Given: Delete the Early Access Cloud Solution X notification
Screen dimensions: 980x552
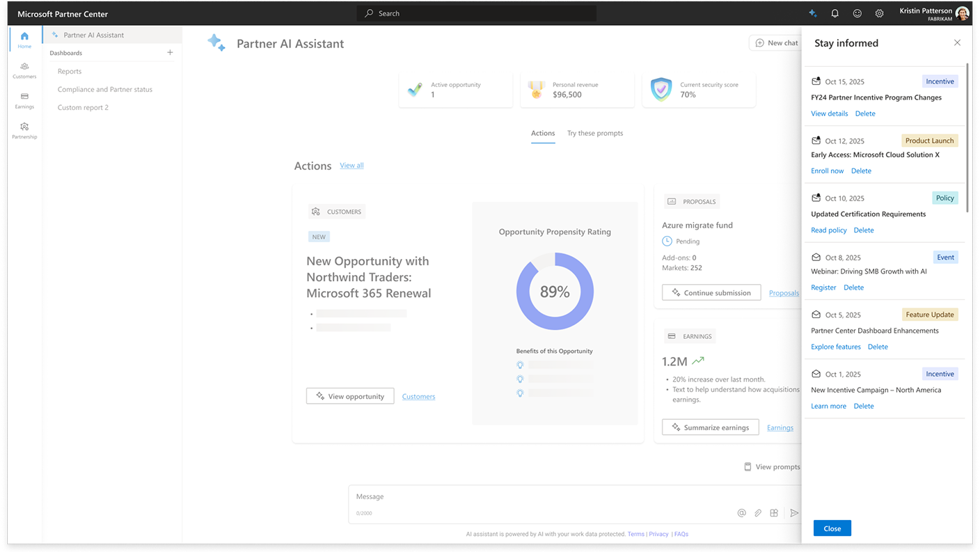Looking at the screenshot, I should point(861,171).
